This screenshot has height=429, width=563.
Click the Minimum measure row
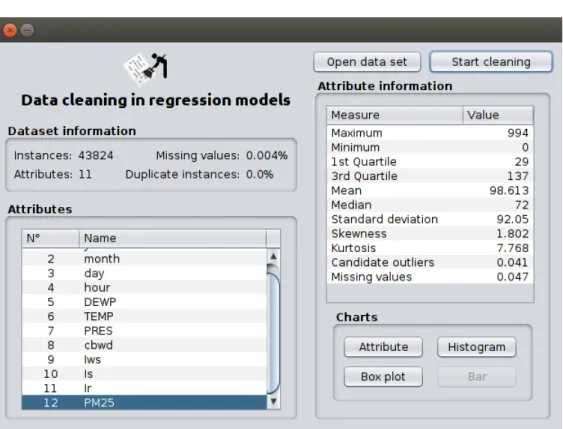tap(430, 147)
